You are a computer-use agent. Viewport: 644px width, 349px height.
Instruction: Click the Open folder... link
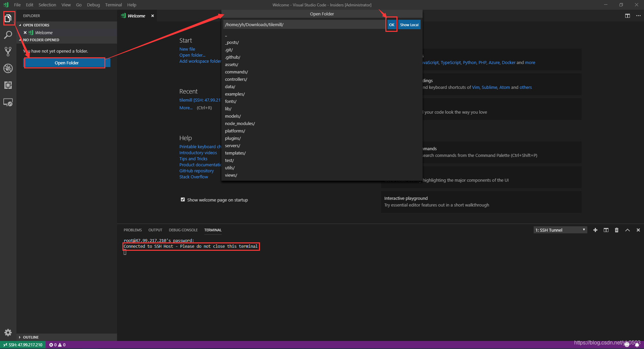(x=192, y=55)
